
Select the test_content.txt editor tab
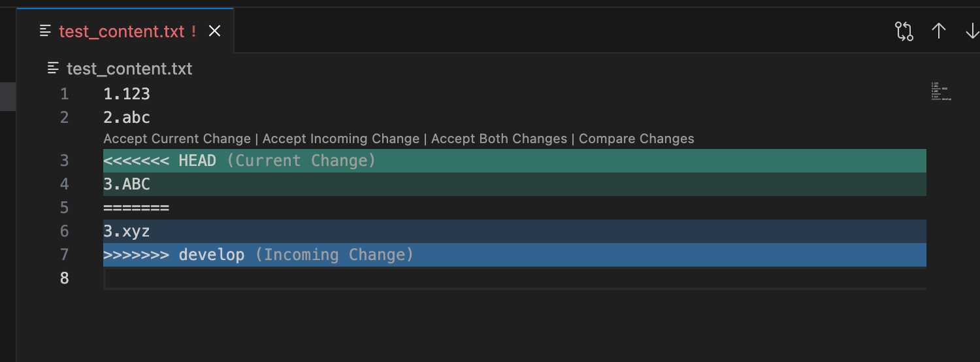point(125,31)
